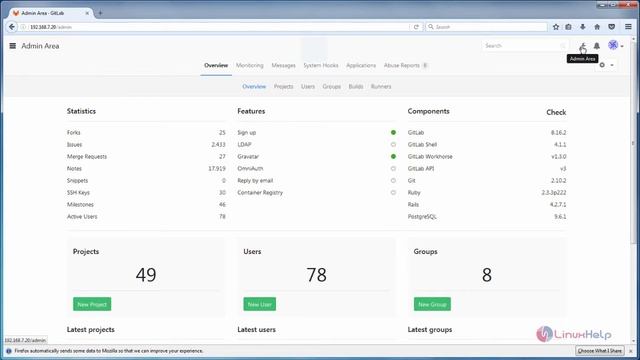Open the Projects sub-navigation link
640x360 pixels.
pyautogui.click(x=283, y=87)
